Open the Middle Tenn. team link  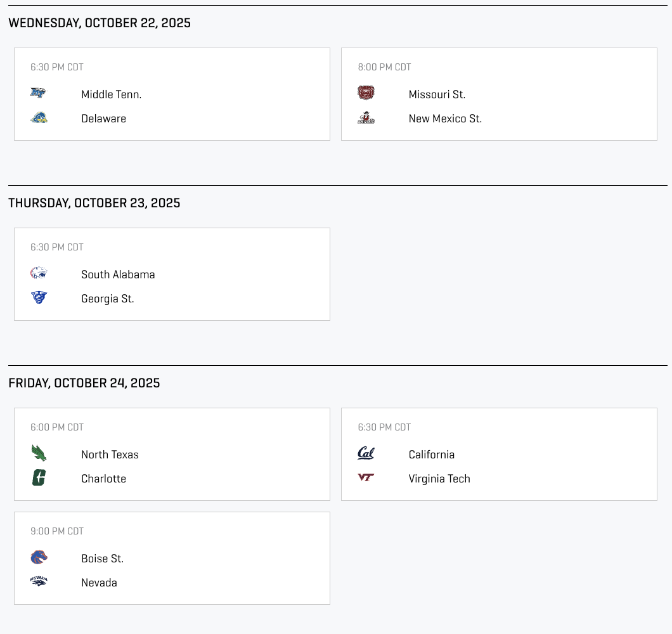point(111,94)
